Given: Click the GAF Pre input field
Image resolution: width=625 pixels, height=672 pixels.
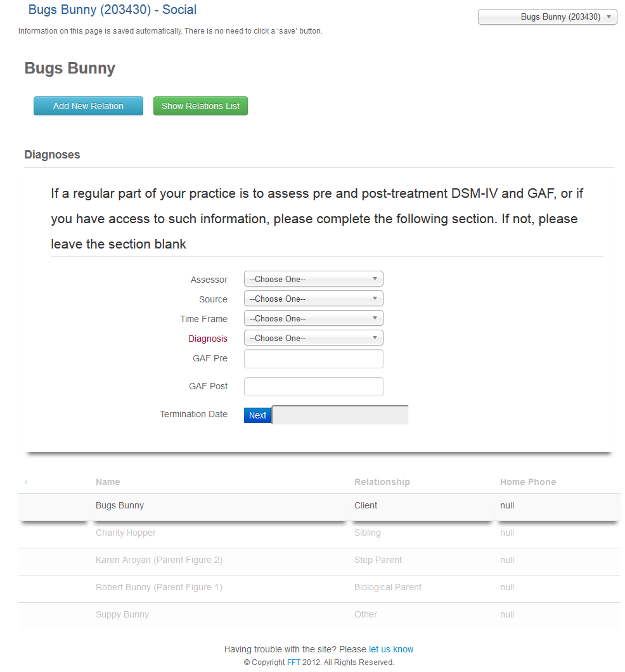Looking at the screenshot, I should (x=314, y=359).
